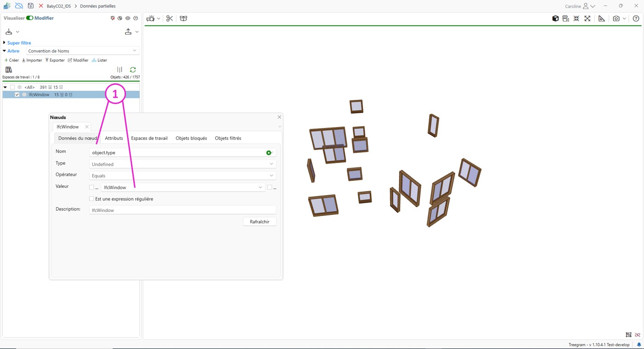Screen dimensions: 644x349
Task: Toggle the Visualiser/Modifier switch
Action: [x=29, y=18]
